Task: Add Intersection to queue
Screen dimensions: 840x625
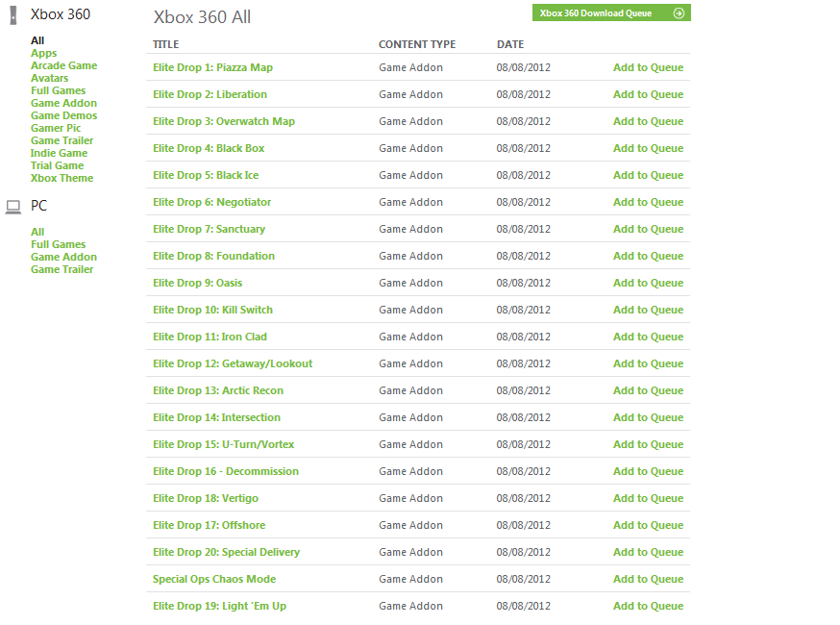Action: 648,417
